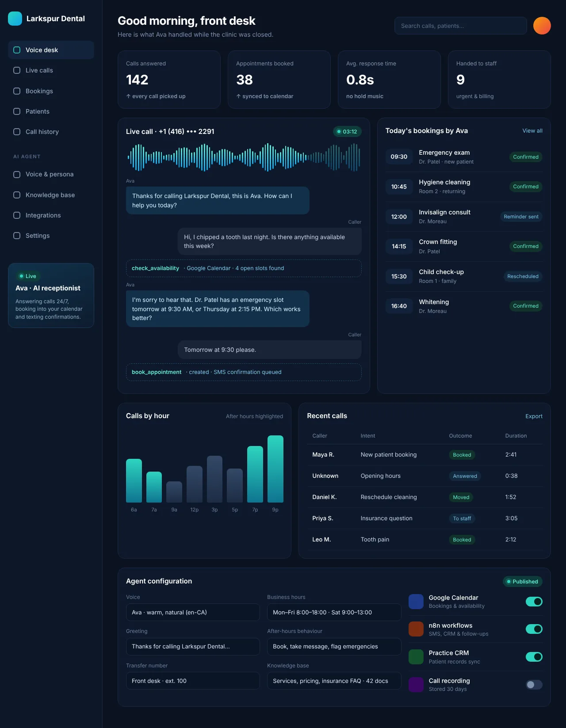566x728 pixels.
Task: Switch off the Practice CRM toggle
Action: (x=534, y=657)
